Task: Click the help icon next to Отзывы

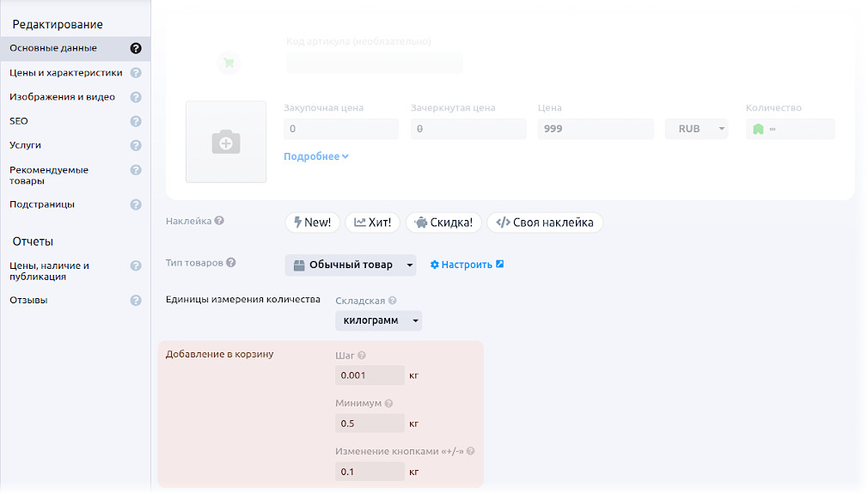Action: coord(136,301)
